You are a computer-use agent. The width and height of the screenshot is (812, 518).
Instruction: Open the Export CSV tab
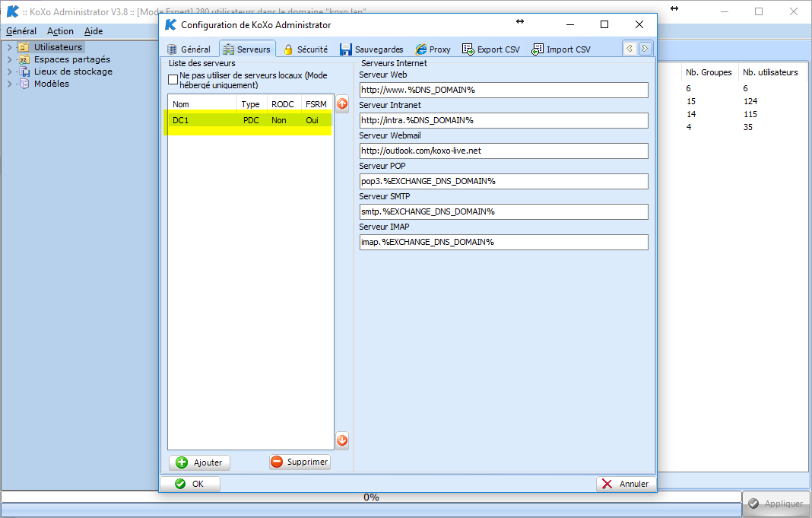click(x=490, y=49)
